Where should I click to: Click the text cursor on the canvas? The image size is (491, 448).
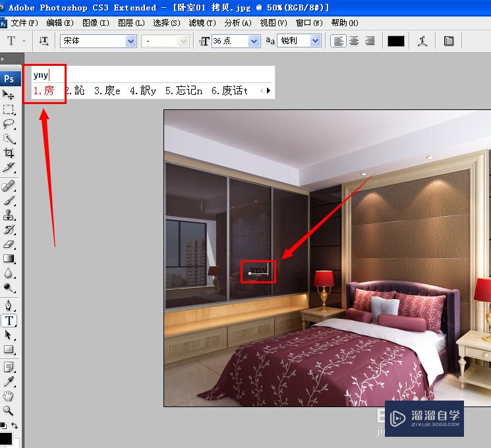click(268, 269)
